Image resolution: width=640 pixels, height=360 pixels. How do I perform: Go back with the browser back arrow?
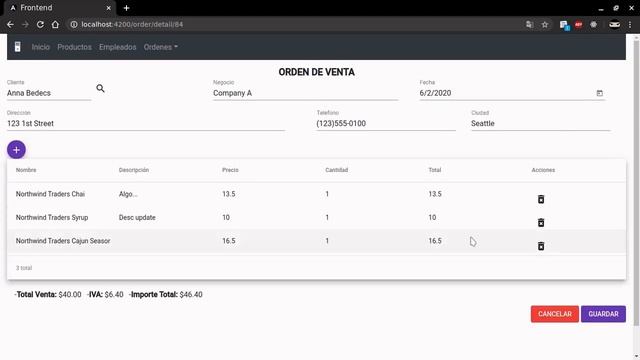coord(10,24)
